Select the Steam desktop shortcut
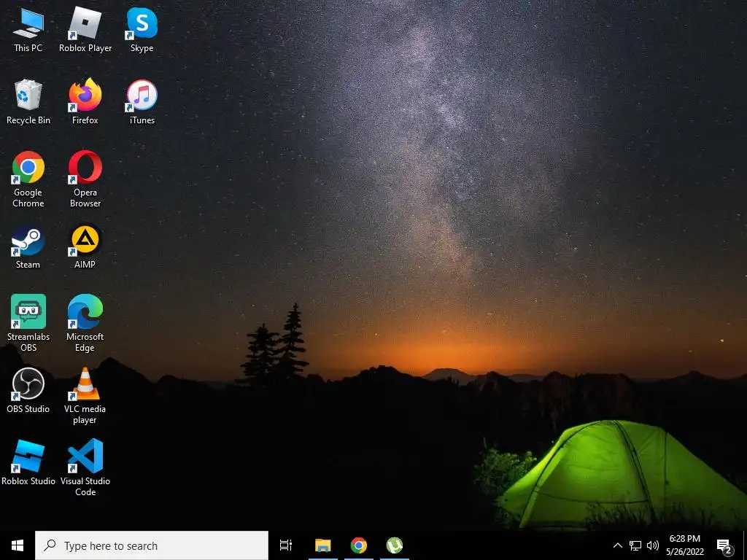This screenshot has width=747, height=560. pyautogui.click(x=28, y=246)
